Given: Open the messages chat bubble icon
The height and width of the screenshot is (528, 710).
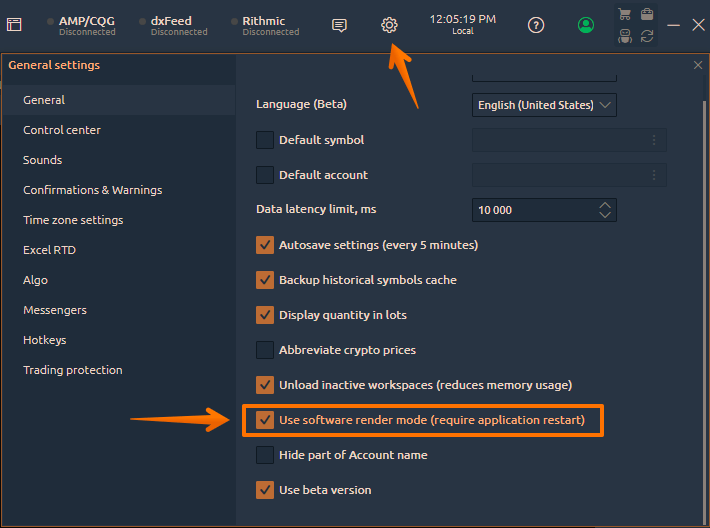Looking at the screenshot, I should (x=339, y=25).
